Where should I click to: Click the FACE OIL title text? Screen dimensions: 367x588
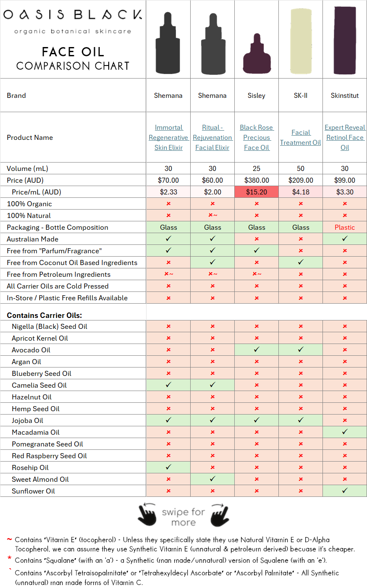click(73, 52)
